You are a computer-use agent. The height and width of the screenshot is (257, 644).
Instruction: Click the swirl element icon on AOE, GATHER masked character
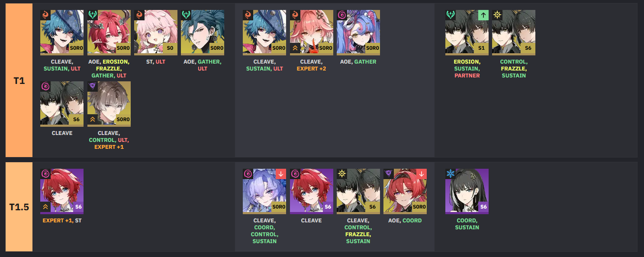[x=342, y=15]
